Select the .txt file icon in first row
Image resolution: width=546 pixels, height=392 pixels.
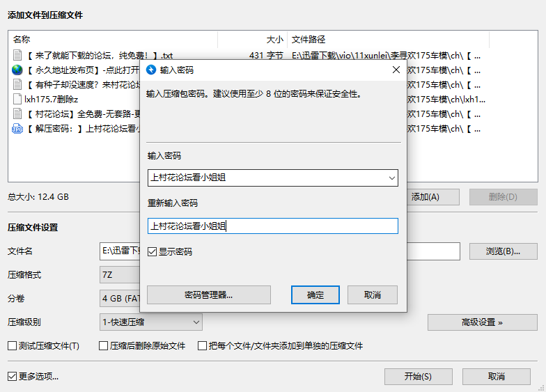pos(17,54)
